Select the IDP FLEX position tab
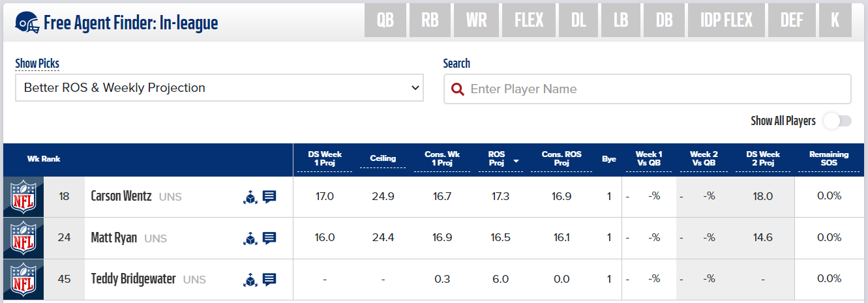 (x=726, y=20)
